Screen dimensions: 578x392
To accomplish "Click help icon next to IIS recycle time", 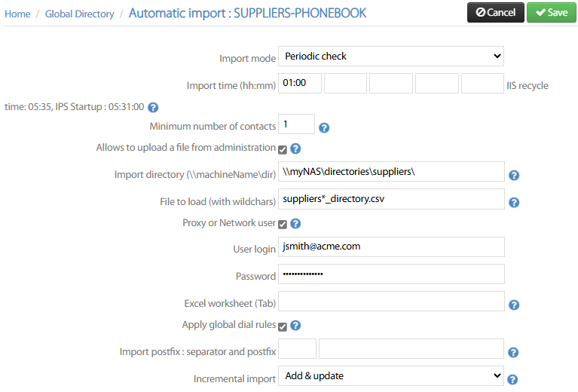I will (x=153, y=108).
